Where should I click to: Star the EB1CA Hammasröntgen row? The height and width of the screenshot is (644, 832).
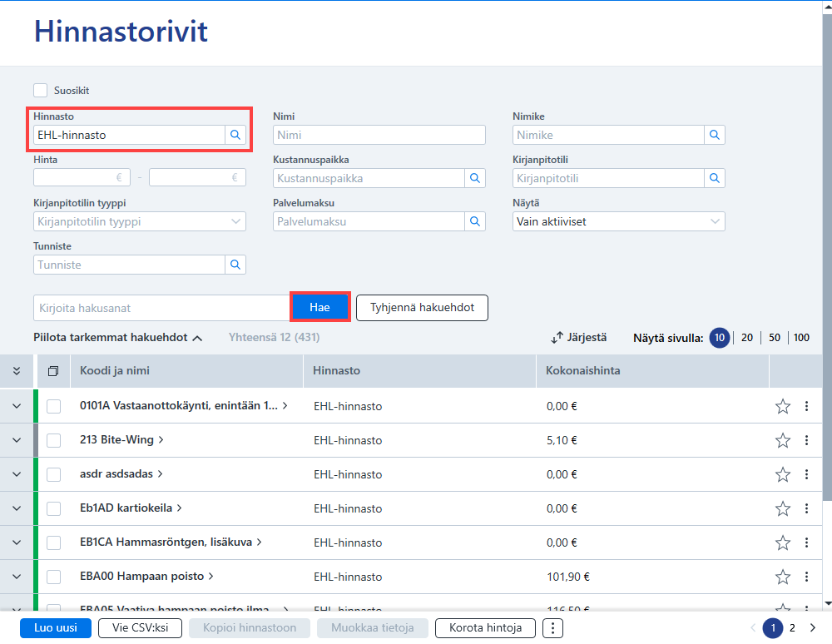[x=783, y=542]
